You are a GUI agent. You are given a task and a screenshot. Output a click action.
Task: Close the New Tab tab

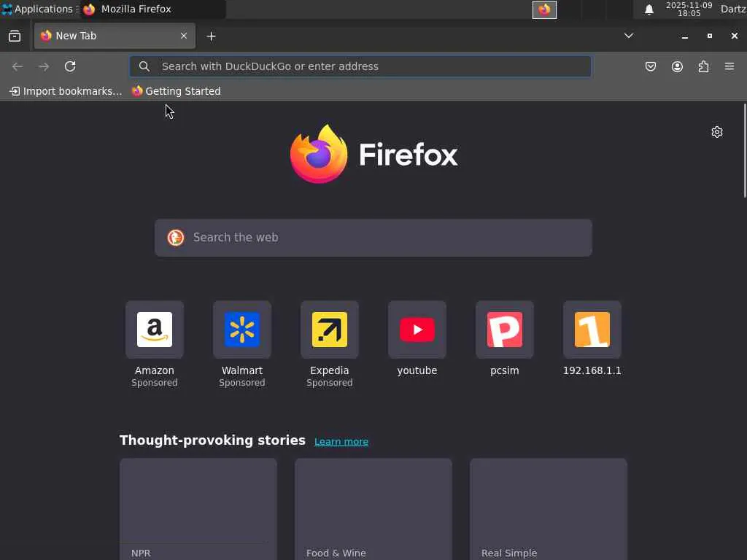tap(183, 36)
